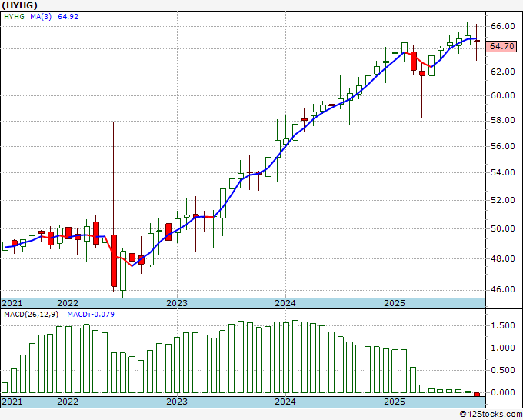Viewport: 523px width, 420px height.
Task: Click the MA(3) indicator label
Action: coord(41,16)
